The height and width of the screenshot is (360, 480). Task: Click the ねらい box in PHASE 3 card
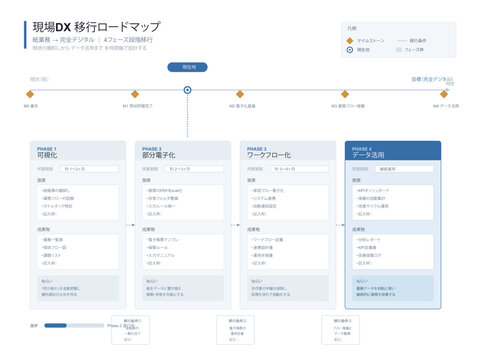(x=288, y=288)
